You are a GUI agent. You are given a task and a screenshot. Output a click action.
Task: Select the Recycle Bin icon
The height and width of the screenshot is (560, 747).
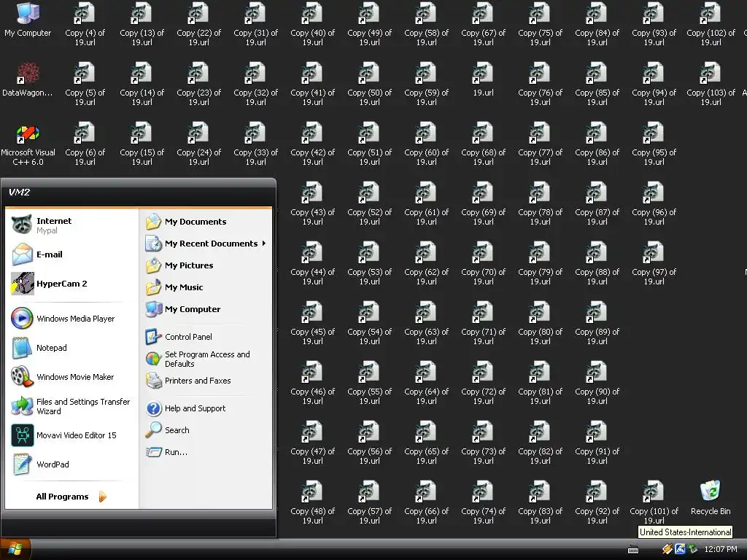click(x=711, y=498)
